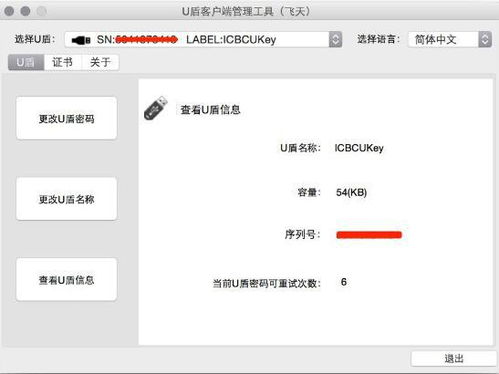Image resolution: width=499 pixels, height=374 pixels.
Task: Click the 当前U盾密码可重试次数 label
Action: (267, 283)
